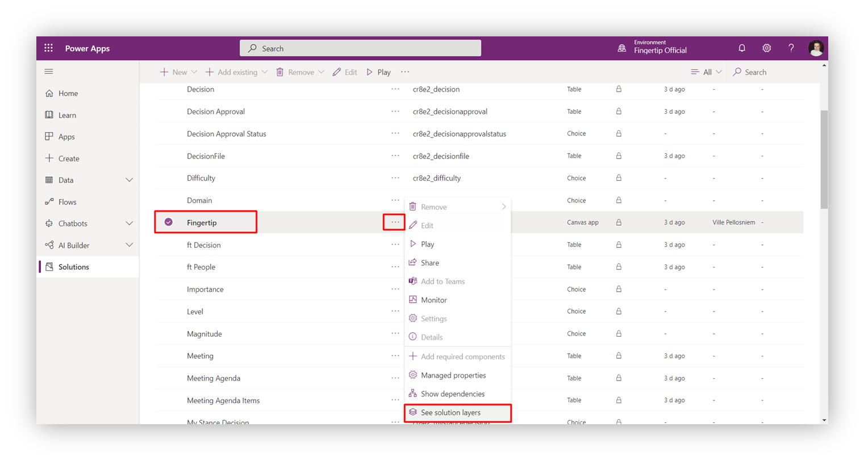Open ellipsis menu for DecisionFile row
868x464 pixels.
(x=395, y=156)
